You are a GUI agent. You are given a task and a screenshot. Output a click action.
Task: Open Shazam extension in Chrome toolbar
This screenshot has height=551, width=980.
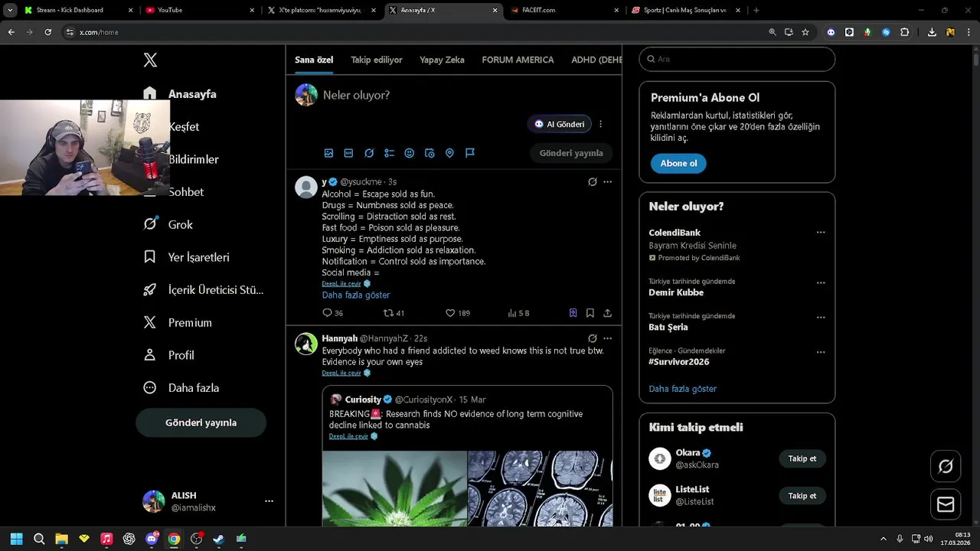point(886,32)
